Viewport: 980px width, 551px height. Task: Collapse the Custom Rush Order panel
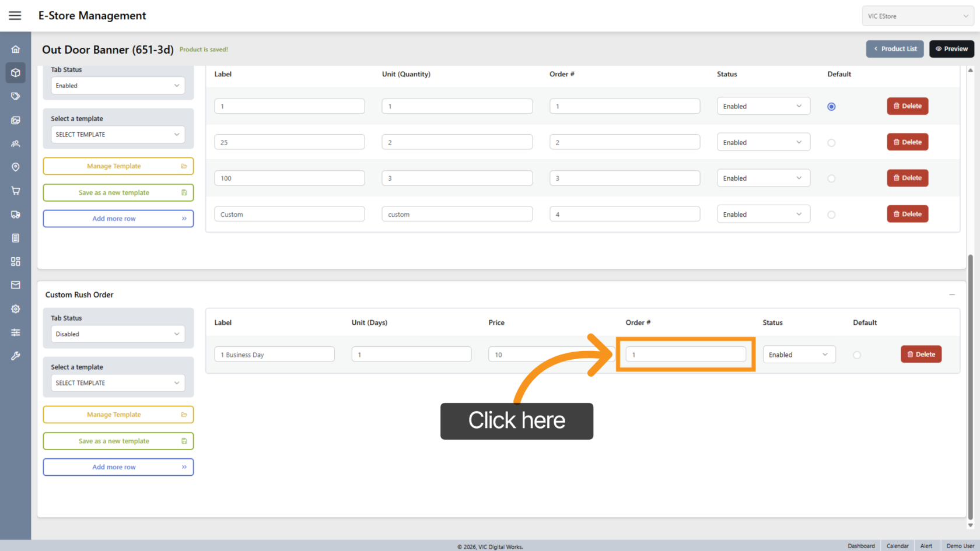tap(952, 295)
